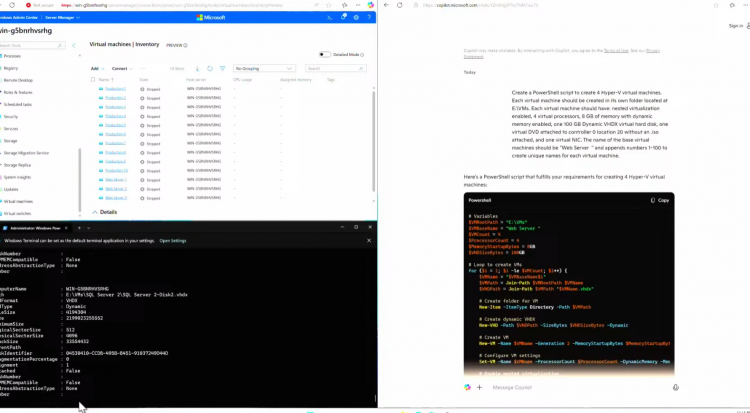Open the Terms of Use link
Image resolution: width=750 pixels, height=413 pixels.
coord(616,50)
